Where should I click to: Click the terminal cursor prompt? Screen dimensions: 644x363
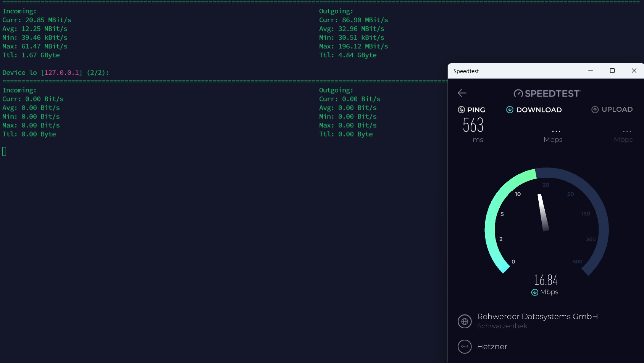click(x=4, y=151)
